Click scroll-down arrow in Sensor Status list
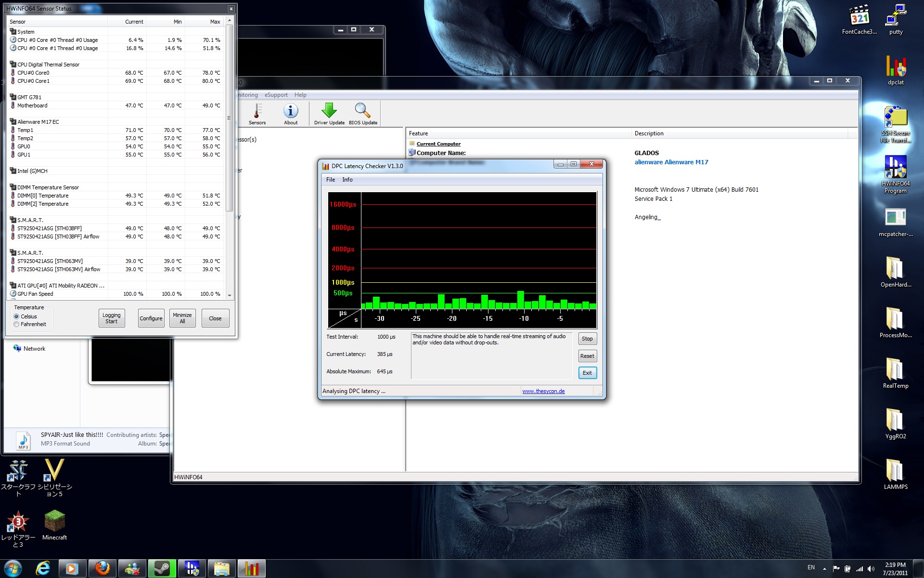This screenshot has width=924, height=578. pos(230,295)
